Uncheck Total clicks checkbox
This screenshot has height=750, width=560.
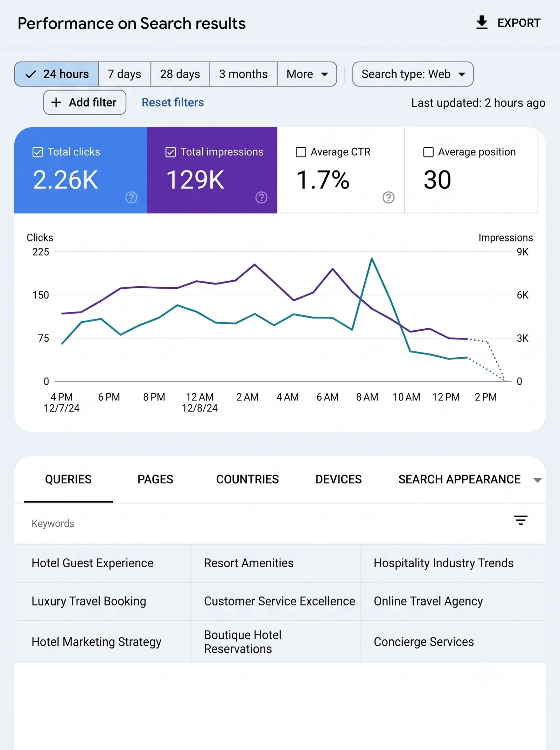pyautogui.click(x=37, y=152)
